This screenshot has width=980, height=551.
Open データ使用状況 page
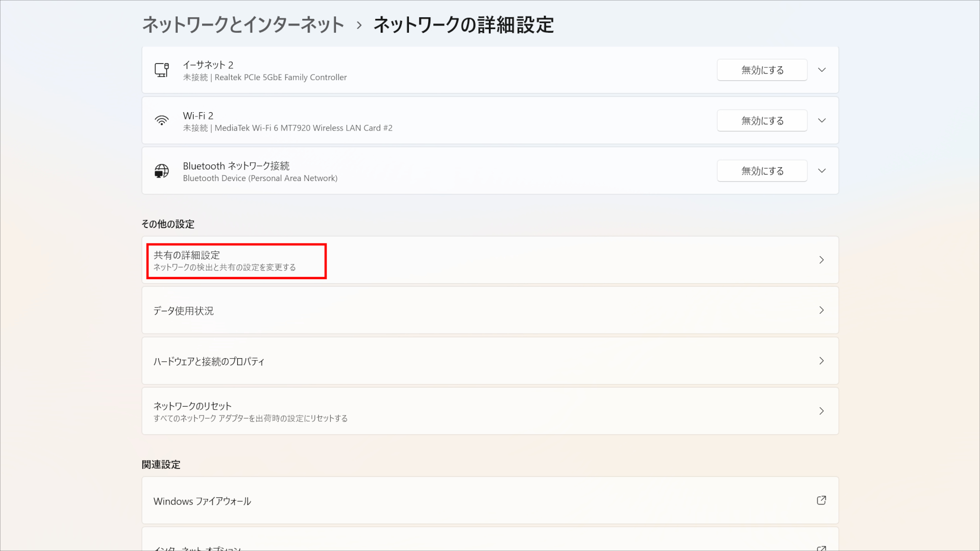click(x=459, y=310)
